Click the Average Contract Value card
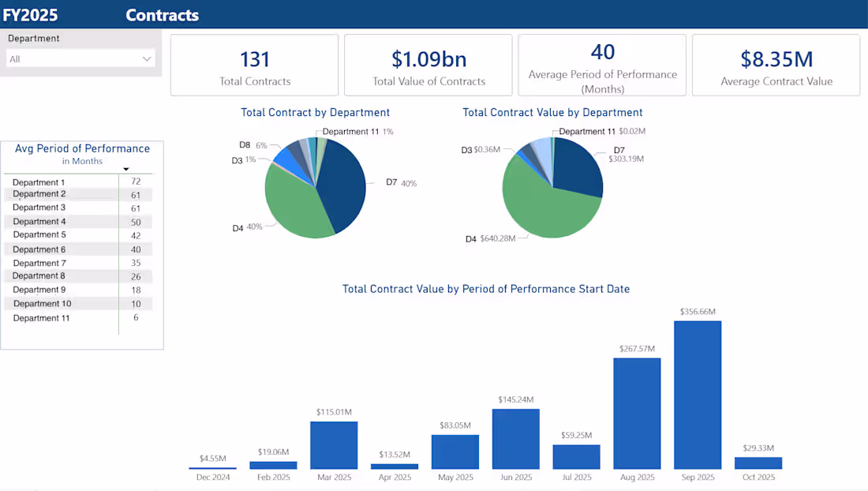Viewport: 868px width, 491px height. 776,65
